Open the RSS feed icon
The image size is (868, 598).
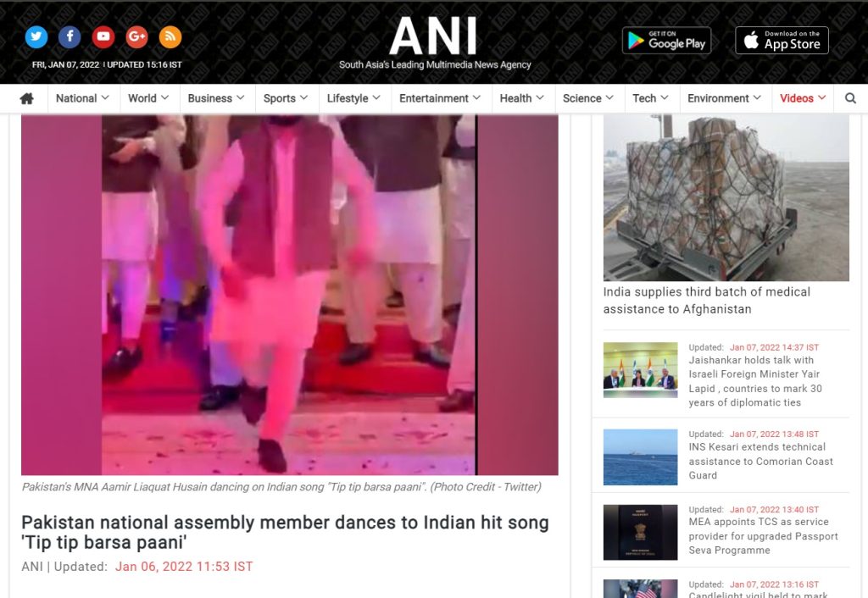[x=170, y=36]
